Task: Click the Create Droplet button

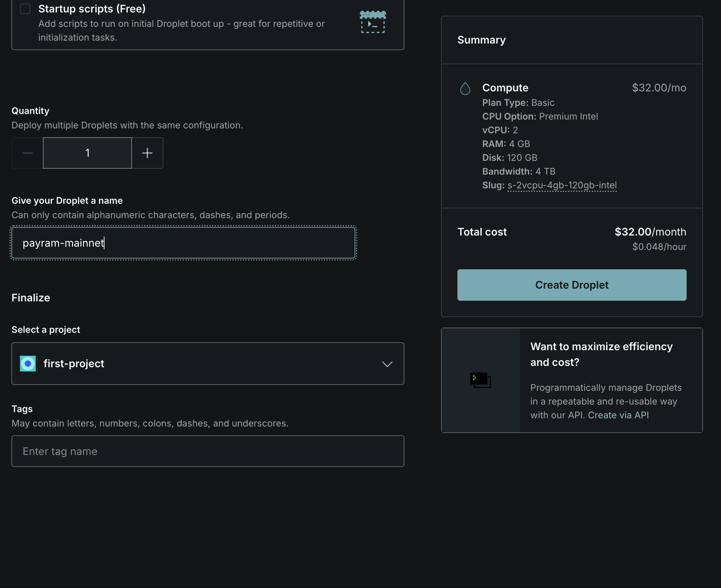Action: [572, 285]
